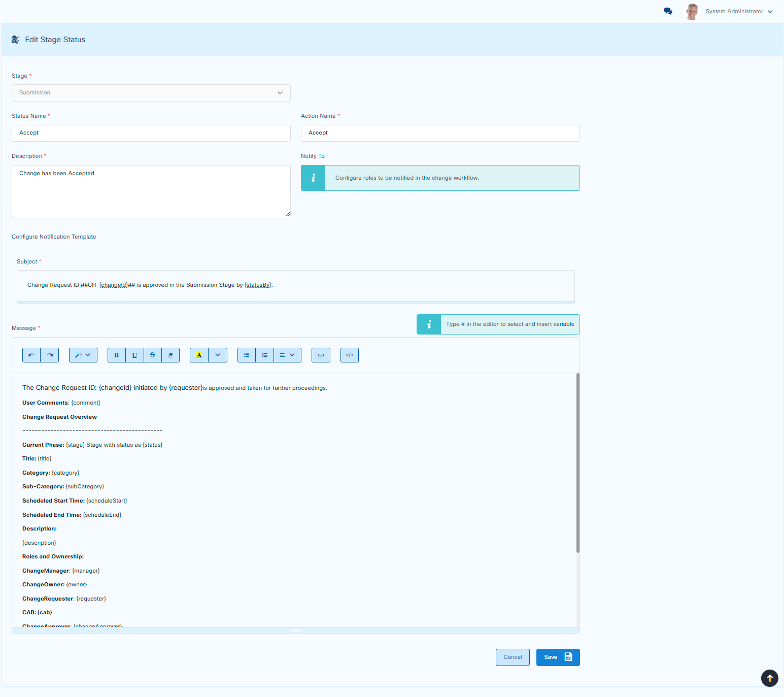This screenshot has height=697, width=784.
Task: Open the paragraph alignment dropdown
Action: click(287, 355)
